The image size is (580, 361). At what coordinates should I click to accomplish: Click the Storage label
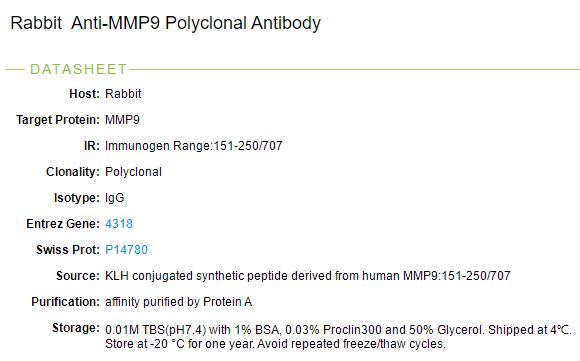pos(76,328)
